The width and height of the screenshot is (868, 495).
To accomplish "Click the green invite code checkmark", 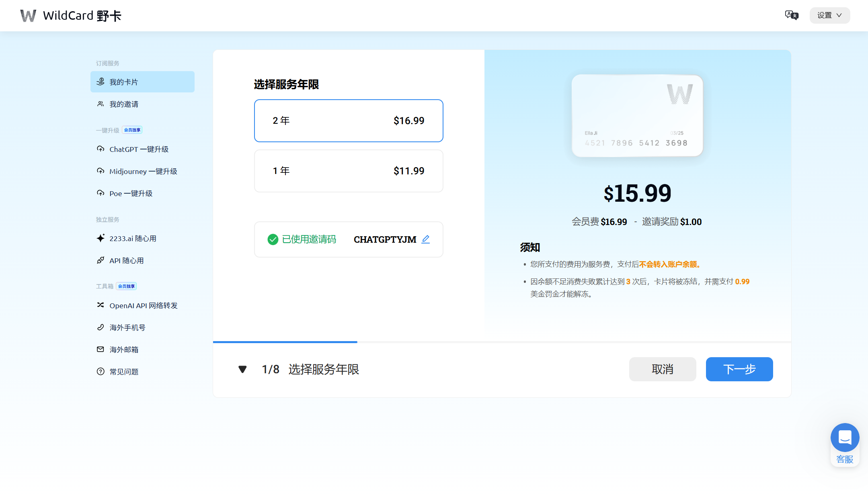I will pyautogui.click(x=273, y=239).
